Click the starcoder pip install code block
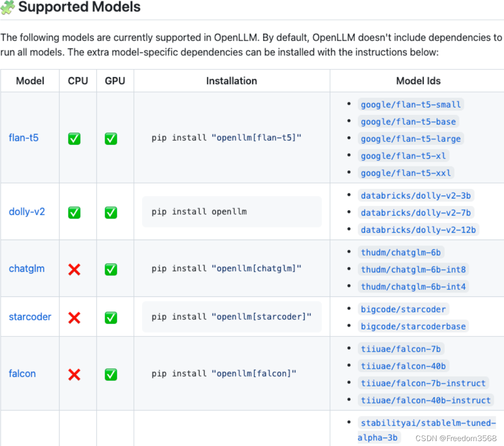 [232, 317]
